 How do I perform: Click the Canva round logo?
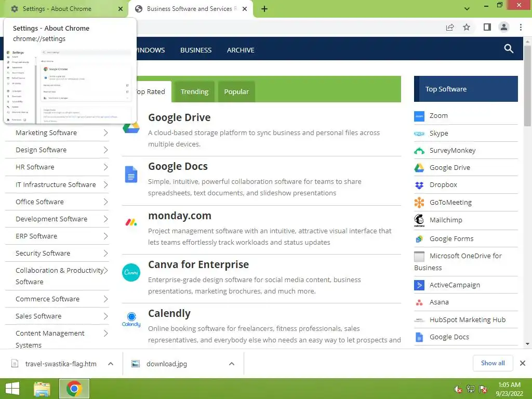click(131, 272)
